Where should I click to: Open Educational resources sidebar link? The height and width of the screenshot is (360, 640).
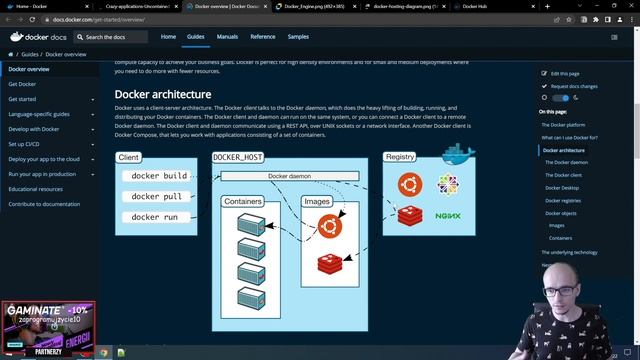(x=36, y=189)
